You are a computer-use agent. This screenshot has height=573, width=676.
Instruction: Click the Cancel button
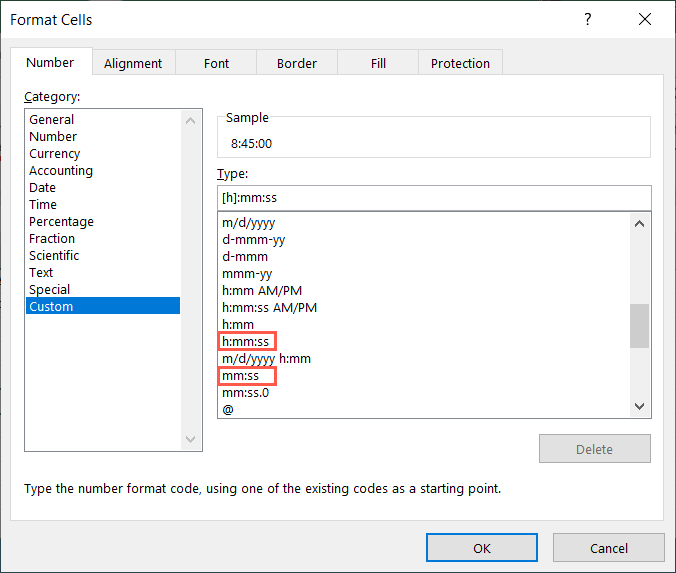click(608, 548)
